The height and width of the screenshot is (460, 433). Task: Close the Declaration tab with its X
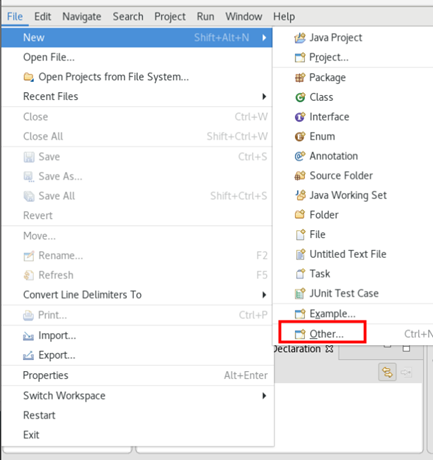point(329,349)
